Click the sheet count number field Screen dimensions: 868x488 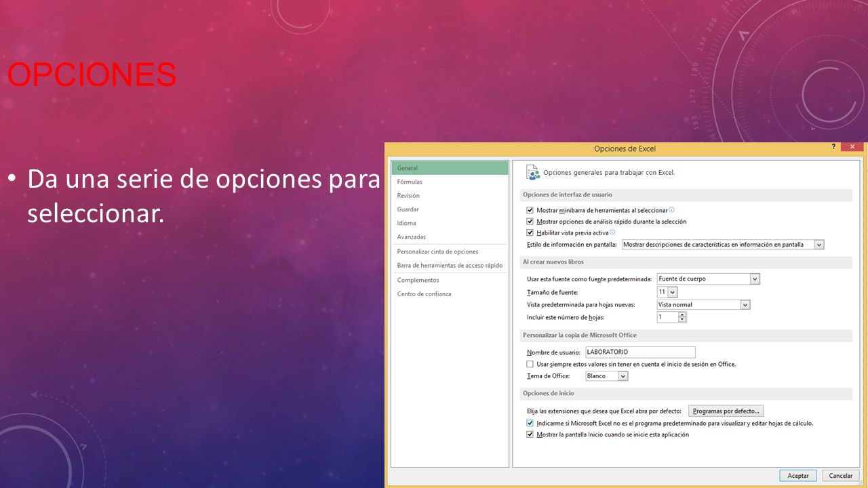click(667, 317)
